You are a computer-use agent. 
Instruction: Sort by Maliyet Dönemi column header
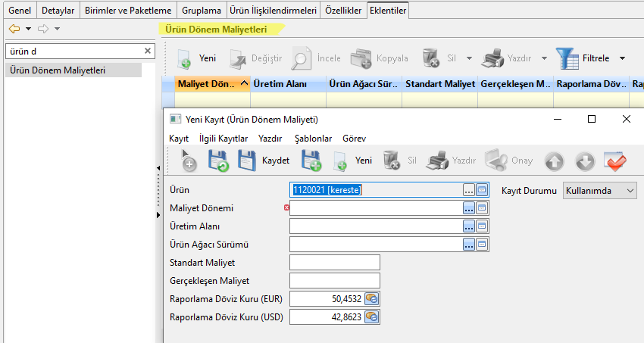(x=207, y=83)
